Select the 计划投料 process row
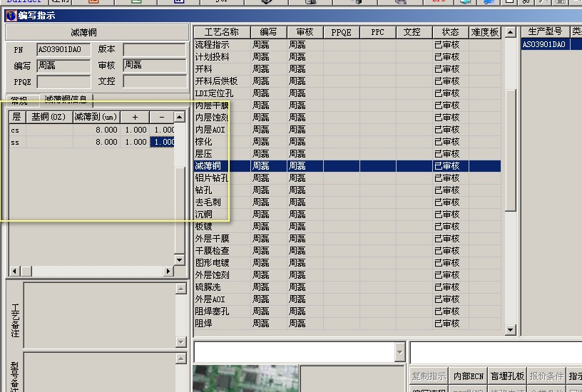Screen dimensions: 582x392 (x=347, y=57)
